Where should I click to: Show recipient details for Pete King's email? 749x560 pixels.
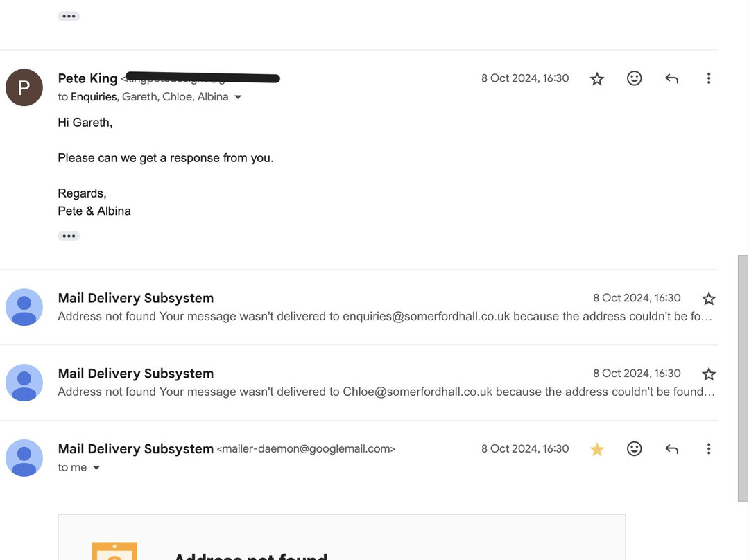coord(238,97)
